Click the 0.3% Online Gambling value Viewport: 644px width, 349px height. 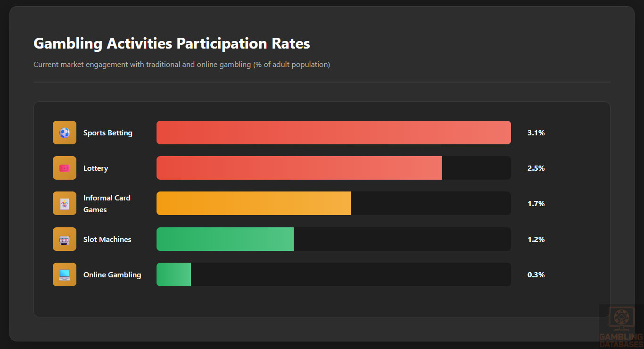tap(536, 275)
